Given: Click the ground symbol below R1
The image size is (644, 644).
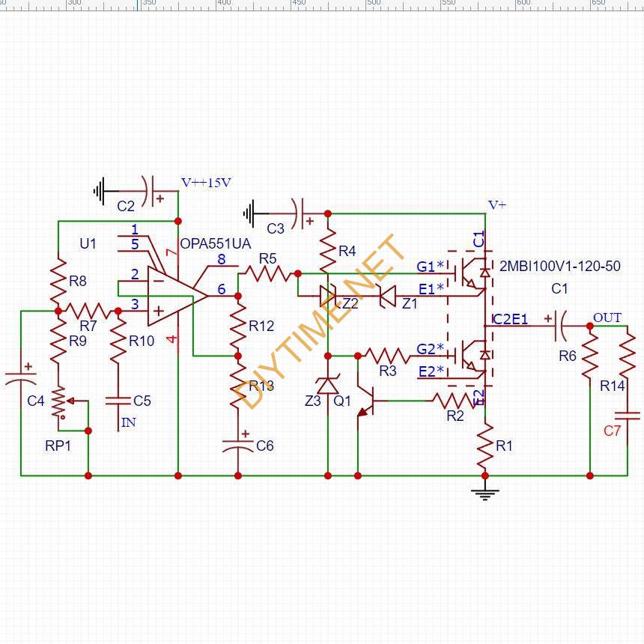Looking at the screenshot, I should coord(485,493).
